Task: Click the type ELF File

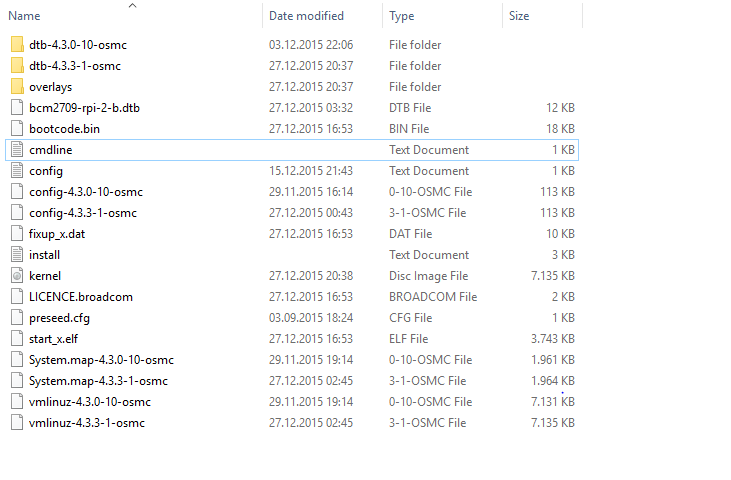Action: pos(408,339)
